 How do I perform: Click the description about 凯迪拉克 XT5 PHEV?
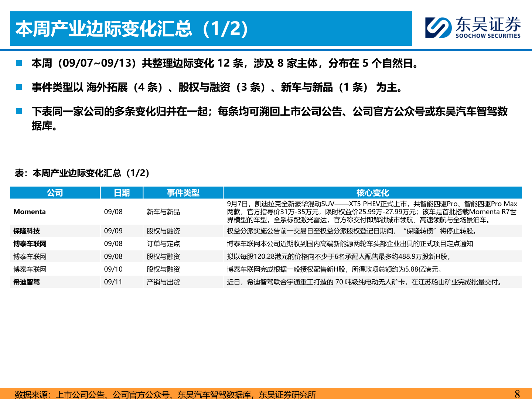(x=372, y=212)
